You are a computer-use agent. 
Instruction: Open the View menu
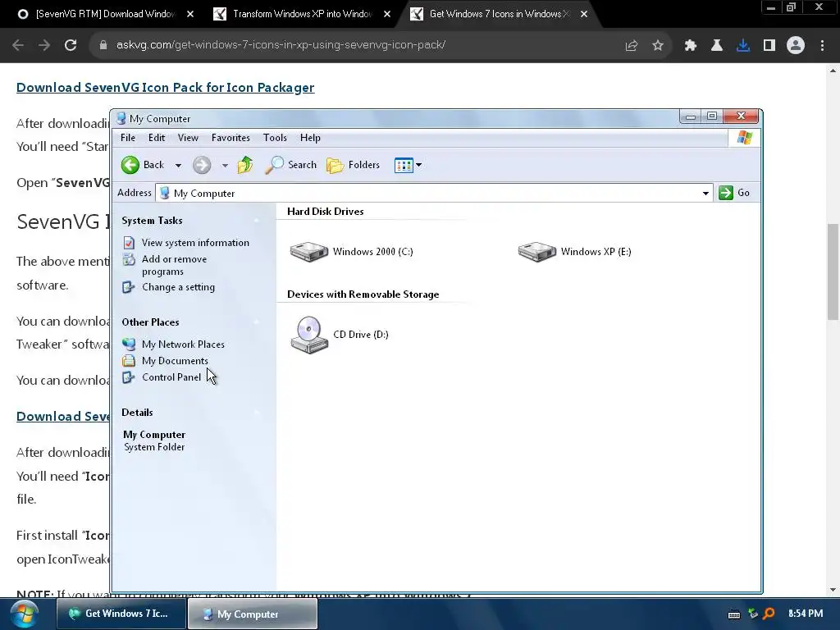pyautogui.click(x=188, y=138)
